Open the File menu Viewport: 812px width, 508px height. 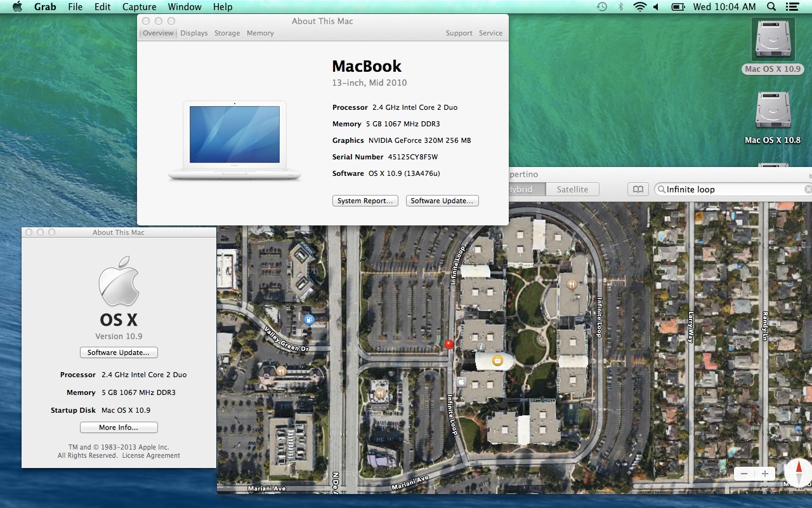[x=75, y=7]
